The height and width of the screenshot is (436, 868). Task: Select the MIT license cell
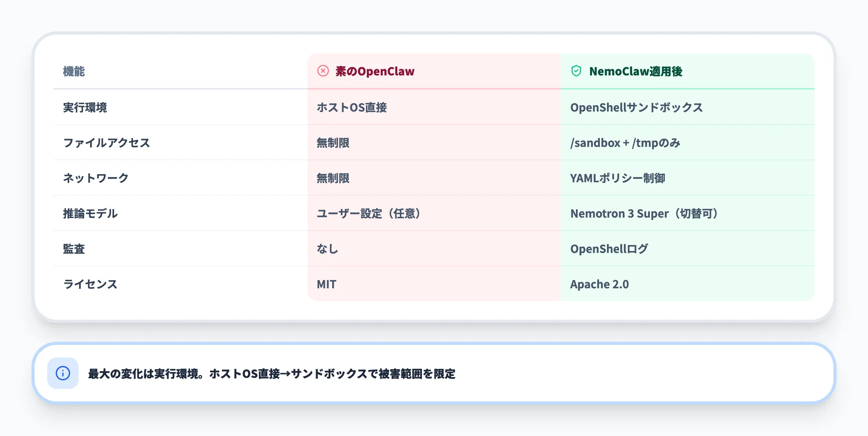tap(326, 284)
